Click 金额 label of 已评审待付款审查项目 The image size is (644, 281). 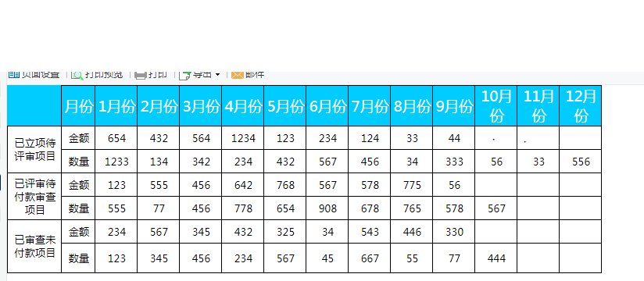tap(78, 185)
